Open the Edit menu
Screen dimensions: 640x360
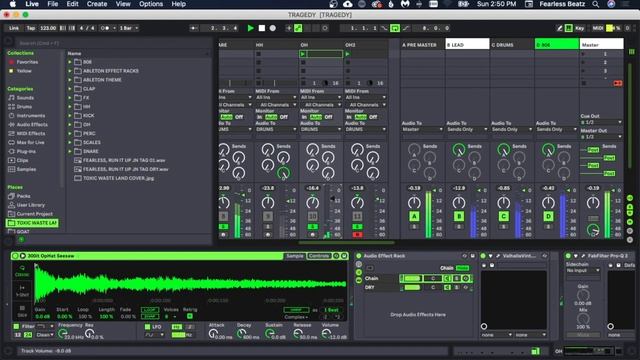point(72,4)
